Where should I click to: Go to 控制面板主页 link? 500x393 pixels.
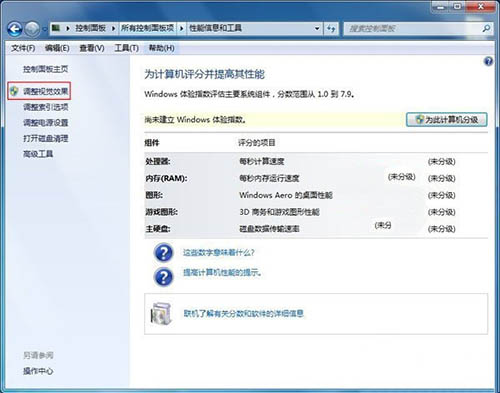coord(45,69)
